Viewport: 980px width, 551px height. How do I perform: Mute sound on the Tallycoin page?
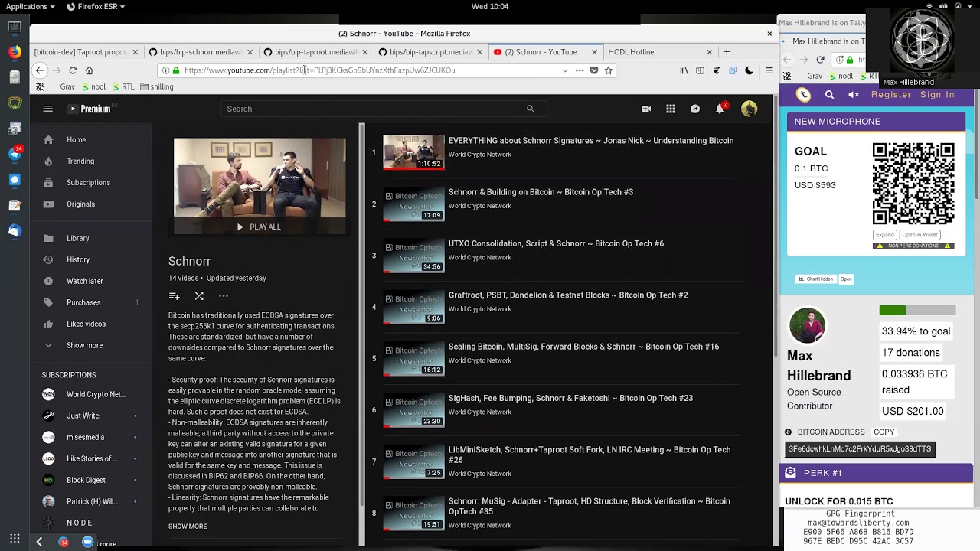854,95
